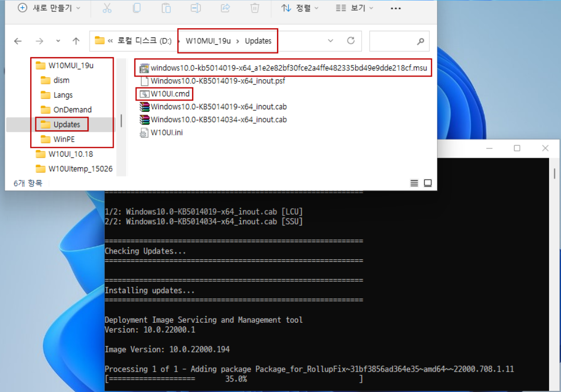Refresh the folder view
The image size is (561, 392).
[351, 41]
